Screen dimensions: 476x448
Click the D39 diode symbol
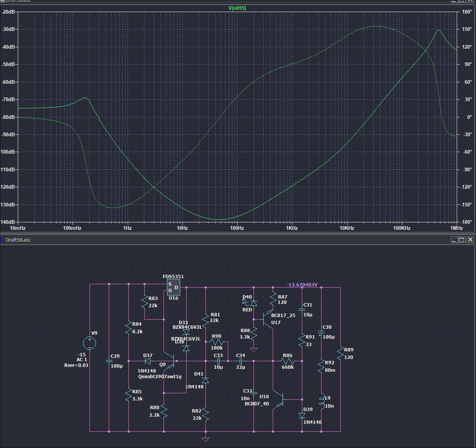302,415
